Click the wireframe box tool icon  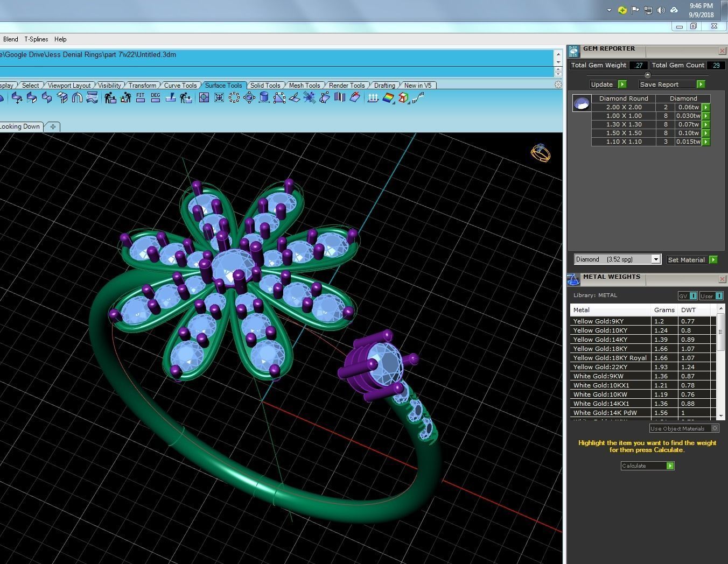click(403, 97)
